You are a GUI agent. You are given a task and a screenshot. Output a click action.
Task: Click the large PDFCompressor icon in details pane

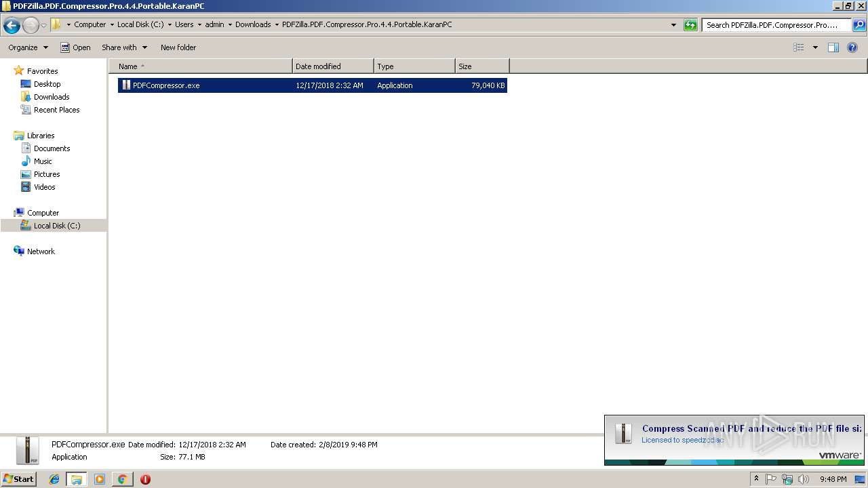(x=27, y=450)
